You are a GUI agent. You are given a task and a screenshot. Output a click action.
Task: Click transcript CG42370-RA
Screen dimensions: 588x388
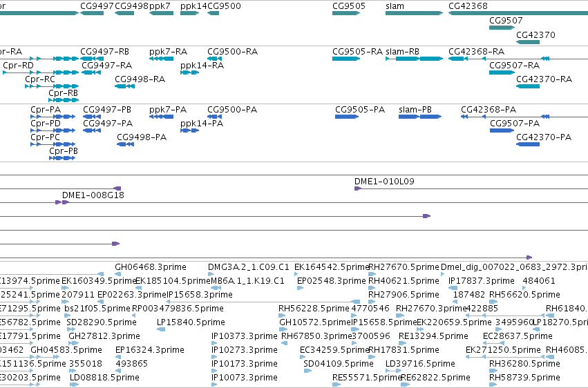tap(544, 79)
